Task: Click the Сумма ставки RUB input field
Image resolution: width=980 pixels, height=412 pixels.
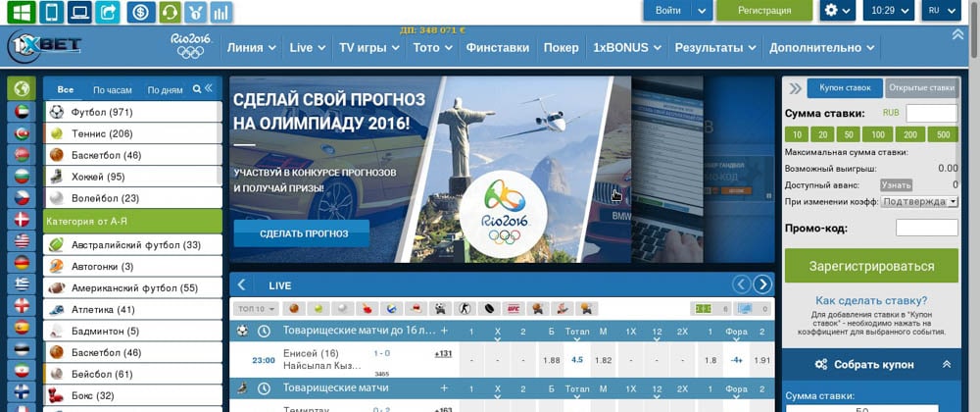Action: pos(931,113)
